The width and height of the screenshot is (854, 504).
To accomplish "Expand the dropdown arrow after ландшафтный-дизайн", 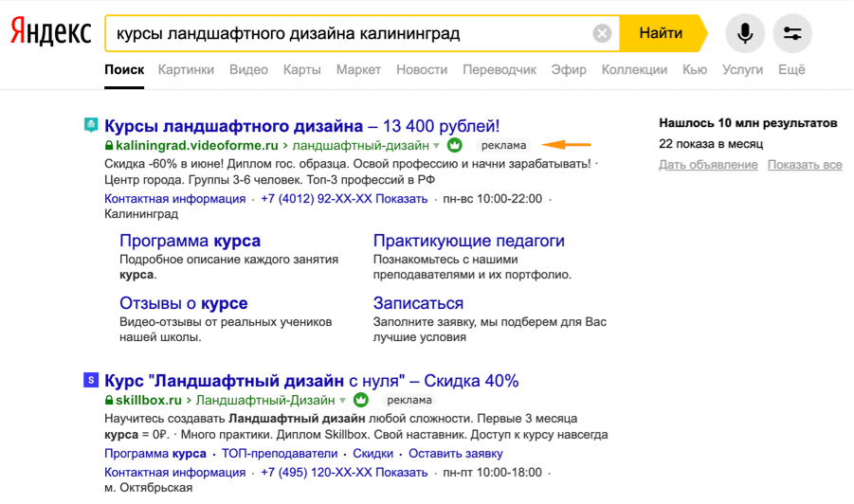I will point(436,146).
